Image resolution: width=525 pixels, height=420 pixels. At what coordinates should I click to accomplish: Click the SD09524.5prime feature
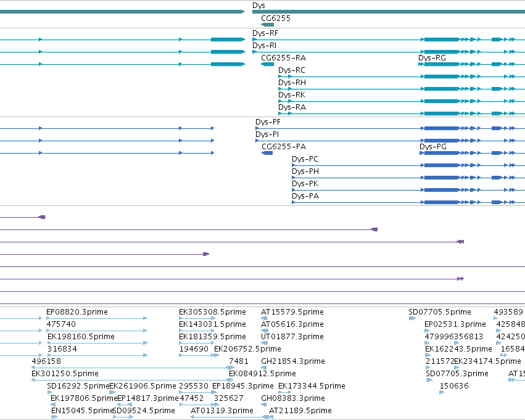coord(144,411)
